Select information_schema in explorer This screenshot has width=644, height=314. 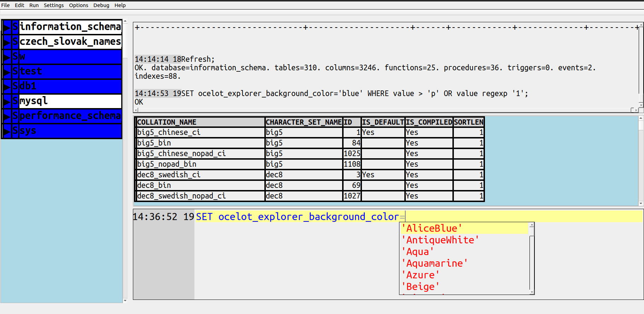70,27
